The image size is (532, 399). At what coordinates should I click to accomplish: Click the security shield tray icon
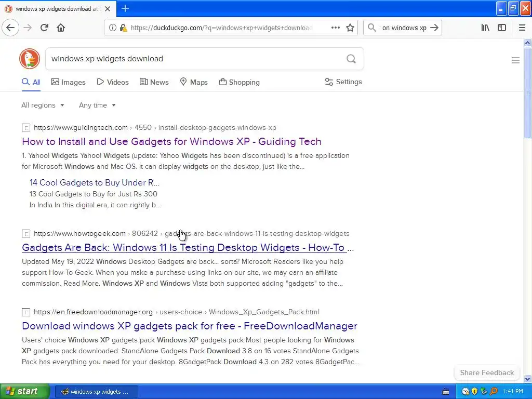475,392
